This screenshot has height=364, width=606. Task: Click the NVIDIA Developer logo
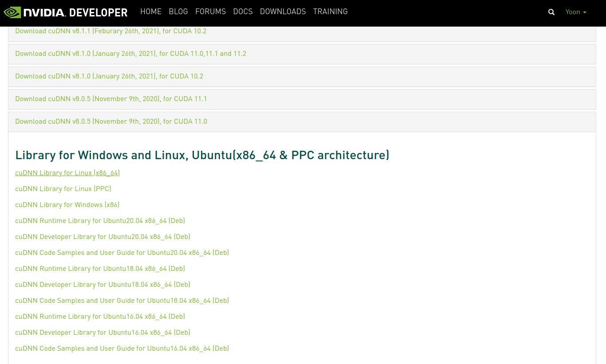66,12
